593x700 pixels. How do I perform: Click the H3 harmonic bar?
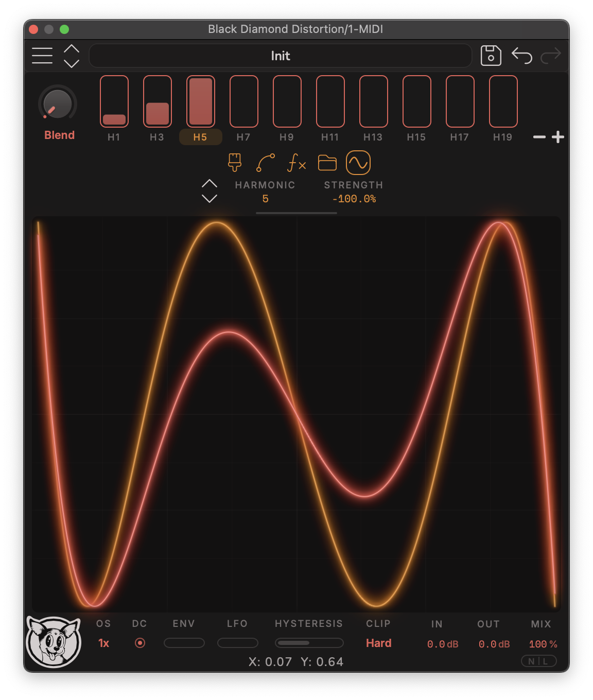coord(158,101)
